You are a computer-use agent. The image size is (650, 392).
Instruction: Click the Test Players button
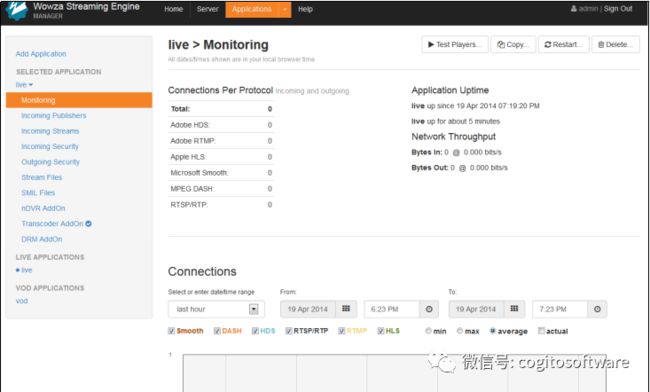point(455,44)
